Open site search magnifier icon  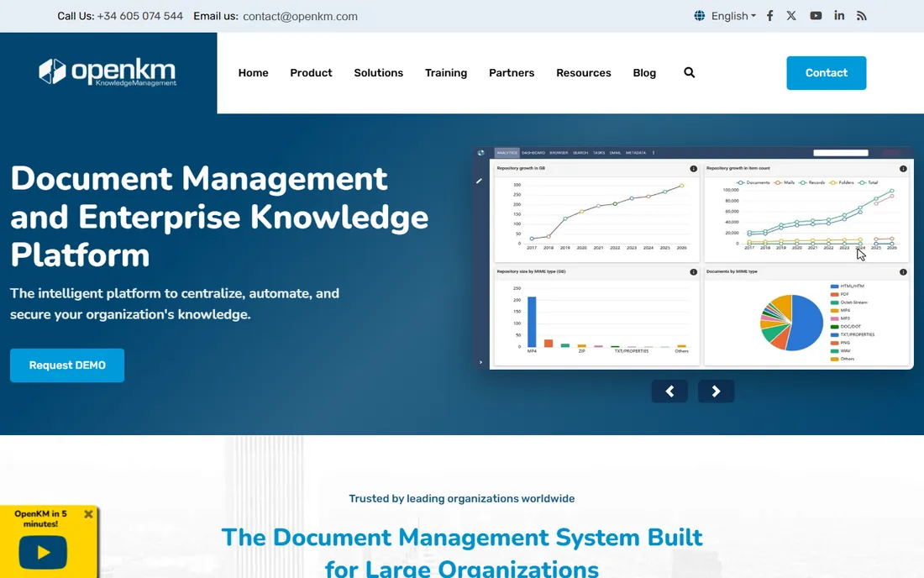tap(689, 72)
